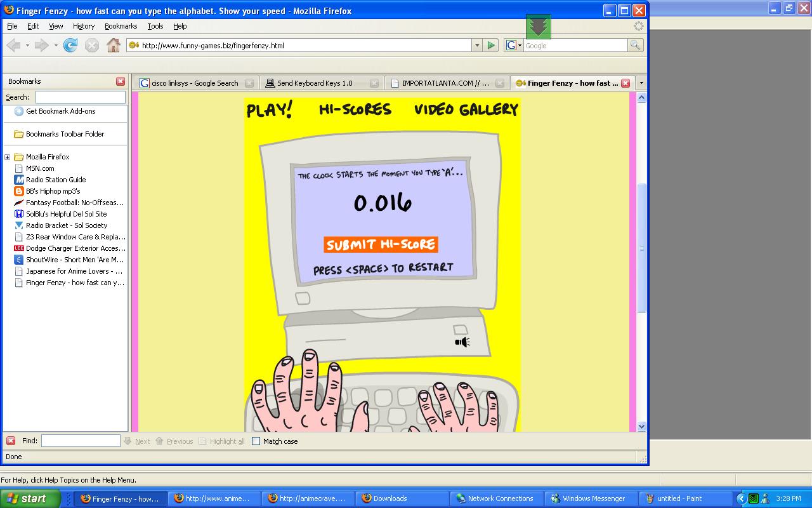812x508 pixels.
Task: Open the HI-SCORES link
Action: 355,110
